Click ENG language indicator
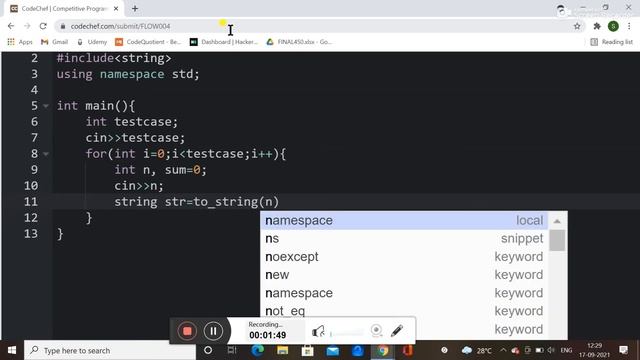This screenshot has height=360, width=640. [x=566, y=350]
